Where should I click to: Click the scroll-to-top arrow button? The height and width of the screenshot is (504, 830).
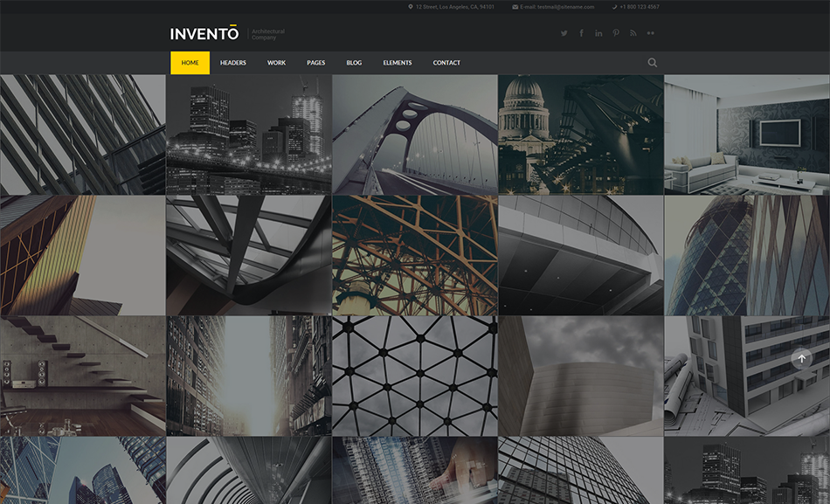click(801, 358)
